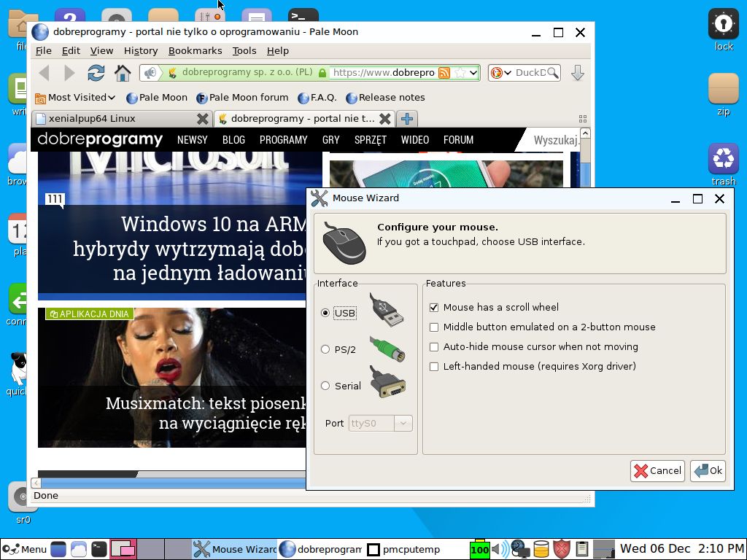This screenshot has height=560, width=747.
Task: Click the browser forward arrow
Action: click(x=69, y=73)
